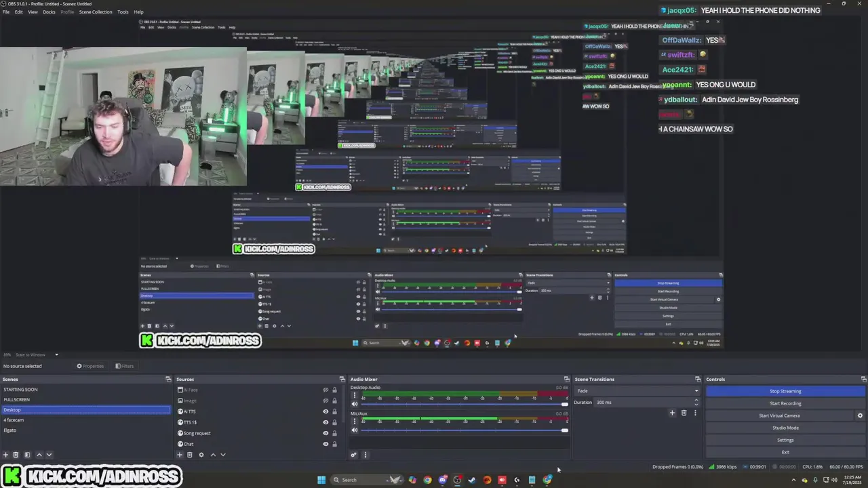Screen dimensions: 868x488
Task: Adjust the Desktop Audio volume slider
Action: click(x=465, y=405)
